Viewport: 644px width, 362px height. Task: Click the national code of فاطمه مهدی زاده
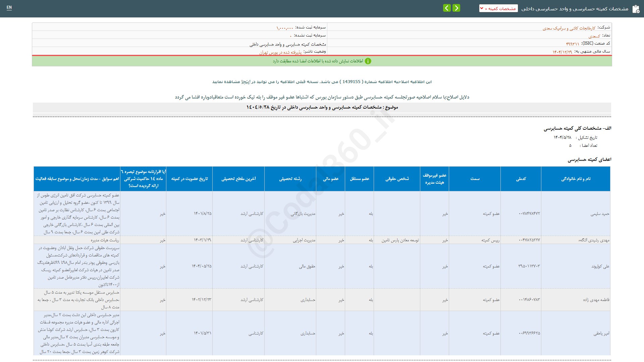tap(529, 300)
